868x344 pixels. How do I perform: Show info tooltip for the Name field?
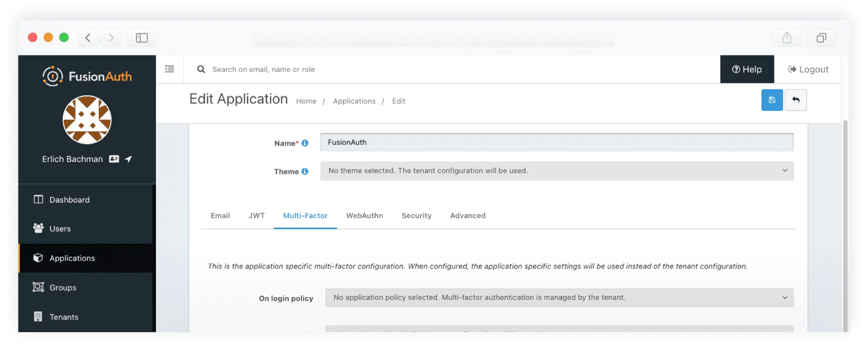305,143
